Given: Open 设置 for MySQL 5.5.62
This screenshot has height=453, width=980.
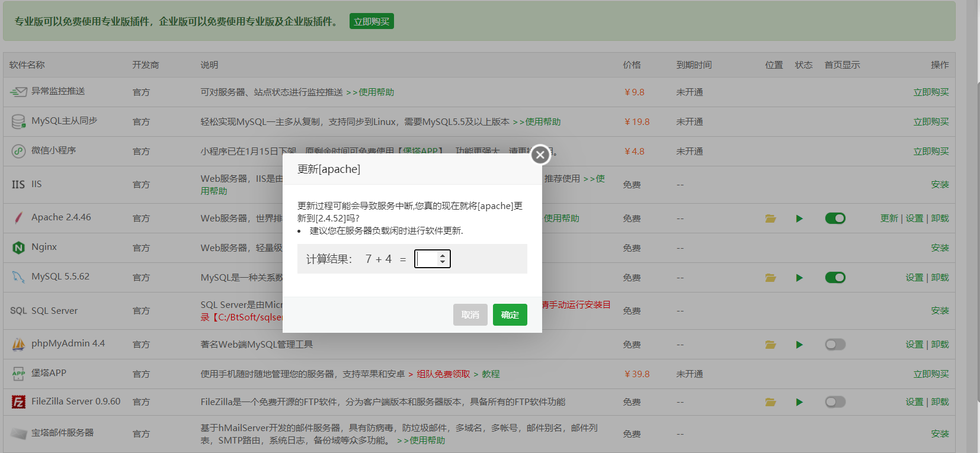Looking at the screenshot, I should (x=914, y=278).
